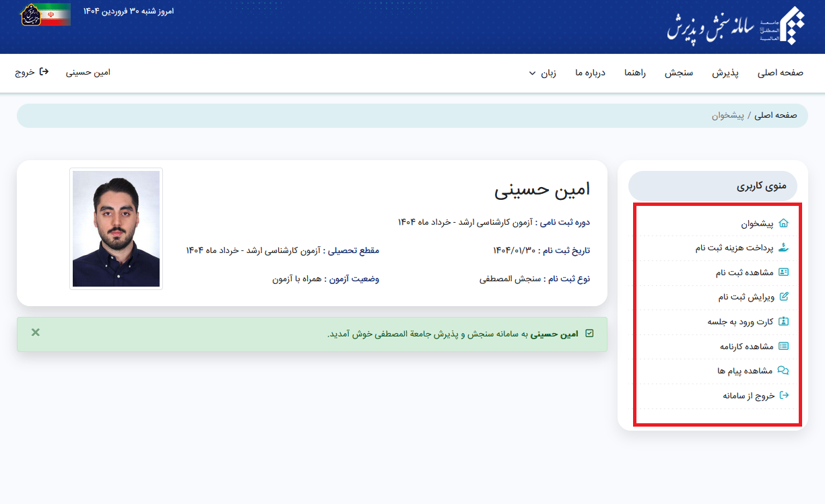Image resolution: width=825 pixels, height=504 pixels.
Task: Open درباره ما page from navbar
Action: [x=590, y=73]
